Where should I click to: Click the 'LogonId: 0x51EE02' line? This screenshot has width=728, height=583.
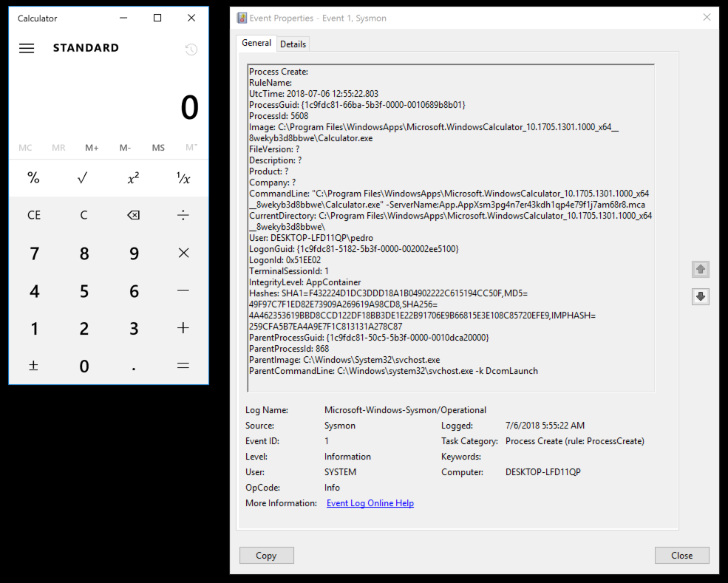(x=285, y=260)
